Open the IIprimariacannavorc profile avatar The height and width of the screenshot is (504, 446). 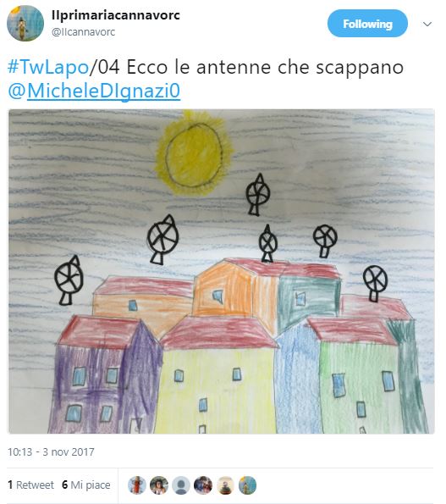pos(25,24)
